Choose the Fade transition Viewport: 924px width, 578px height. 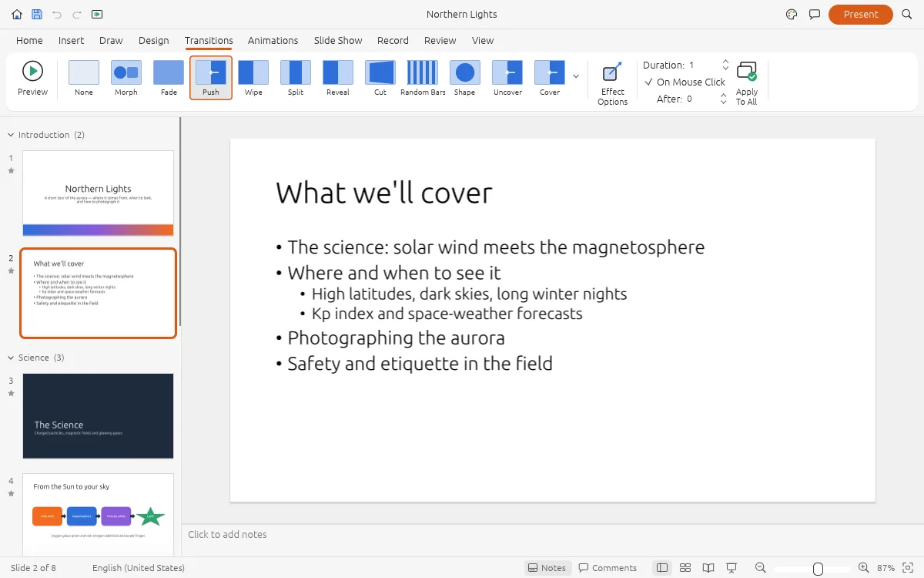click(x=169, y=79)
